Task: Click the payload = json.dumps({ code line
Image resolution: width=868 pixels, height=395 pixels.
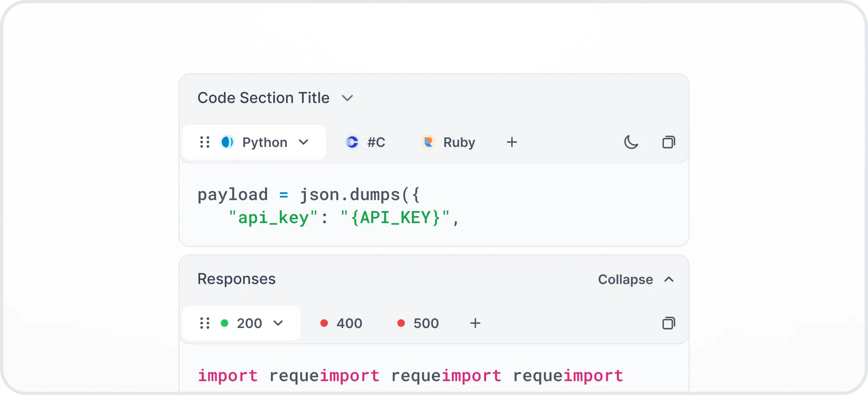Action: tap(309, 194)
